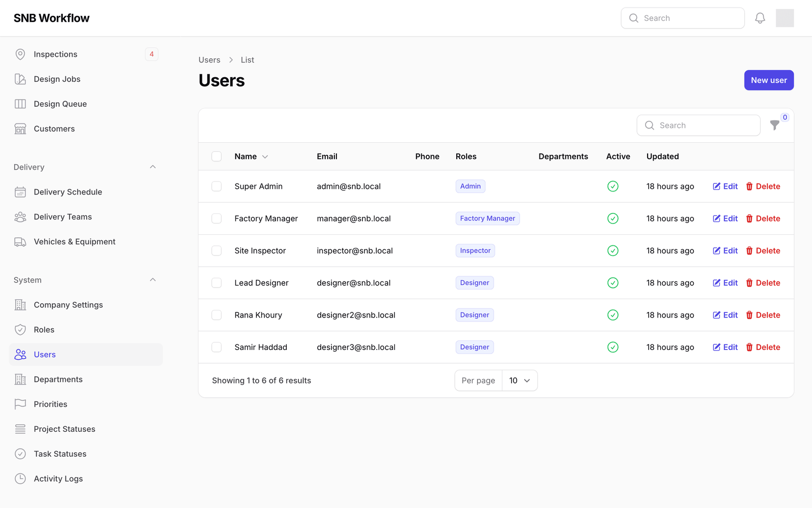
Task: Open notifications bell icon
Action: (760, 18)
